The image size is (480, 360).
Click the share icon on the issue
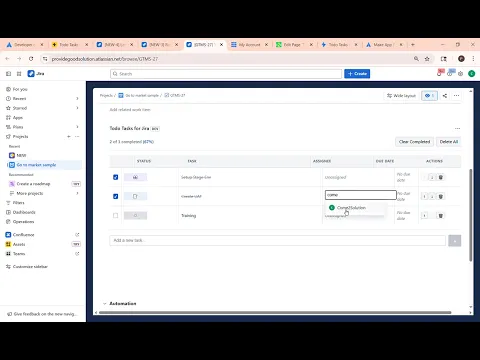pyautogui.click(x=445, y=96)
